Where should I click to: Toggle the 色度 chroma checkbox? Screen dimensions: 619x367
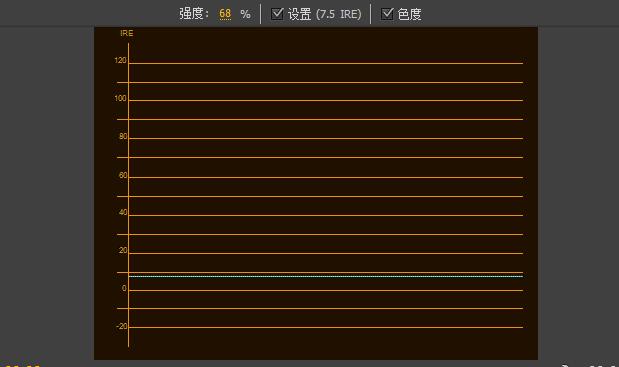coord(387,14)
